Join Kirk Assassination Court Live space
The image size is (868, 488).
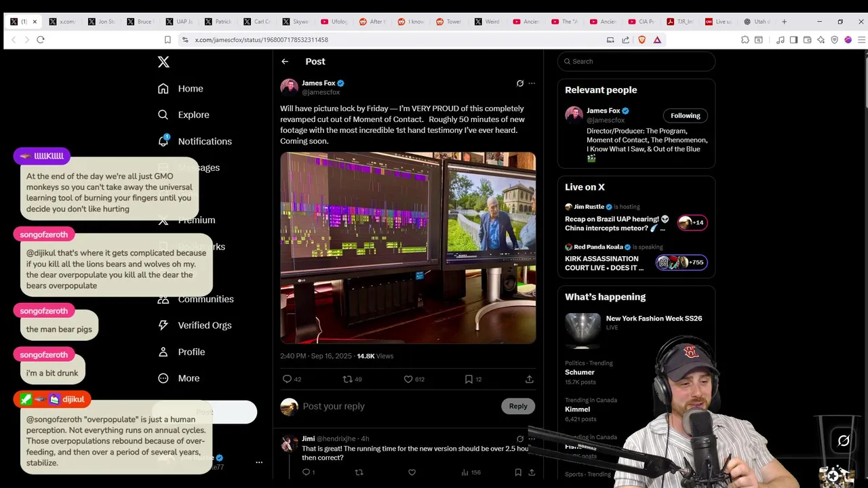(636, 259)
